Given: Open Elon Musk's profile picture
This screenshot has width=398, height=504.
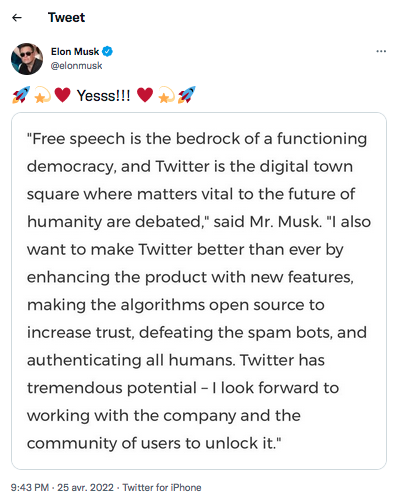Looking at the screenshot, I should pos(27,59).
